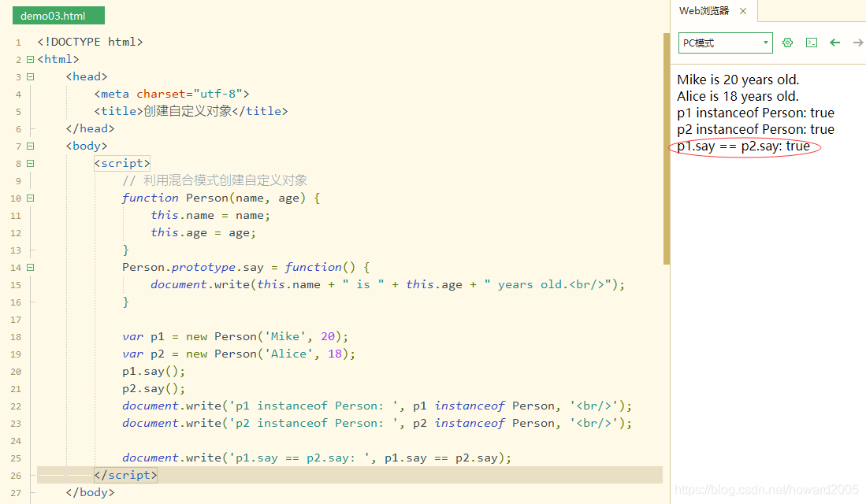
Task: Click line number 25 in the gutter
Action: click(16, 459)
